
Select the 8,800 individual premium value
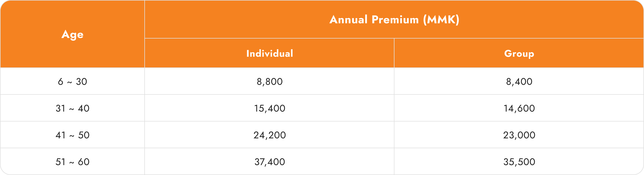(x=269, y=82)
